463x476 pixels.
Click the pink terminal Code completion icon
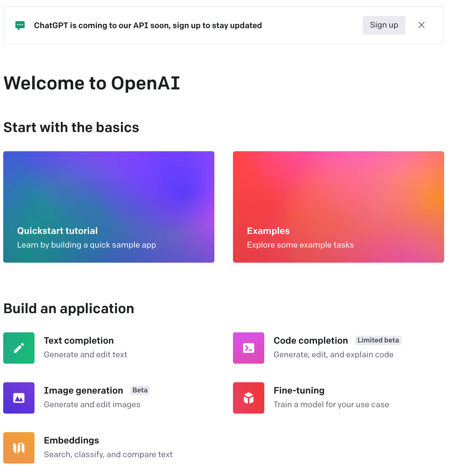pyautogui.click(x=249, y=348)
